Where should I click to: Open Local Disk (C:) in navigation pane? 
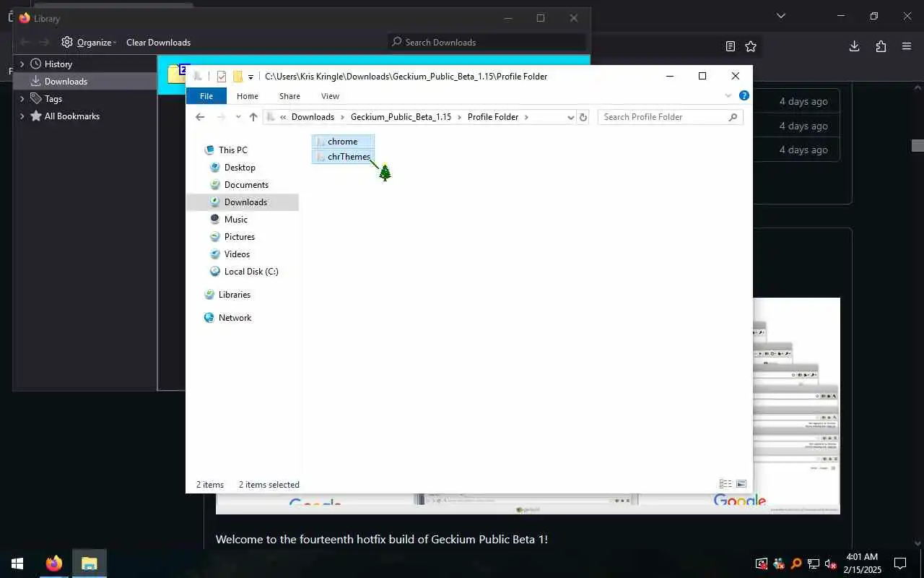(250, 272)
